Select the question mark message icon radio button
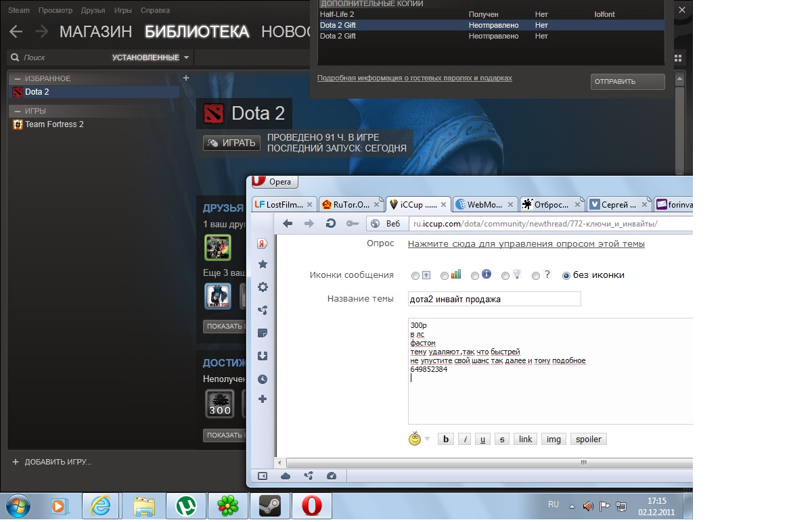Viewport: 812px width, 522px height. (x=536, y=276)
